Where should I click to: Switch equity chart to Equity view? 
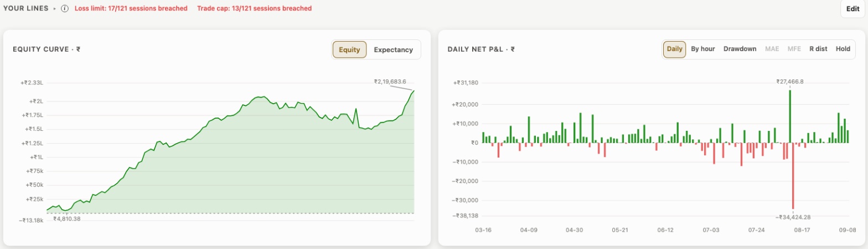(x=349, y=49)
